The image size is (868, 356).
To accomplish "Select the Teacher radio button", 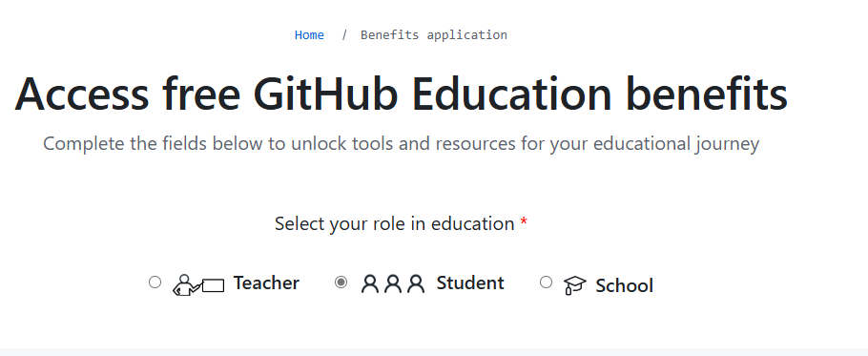I will (155, 283).
